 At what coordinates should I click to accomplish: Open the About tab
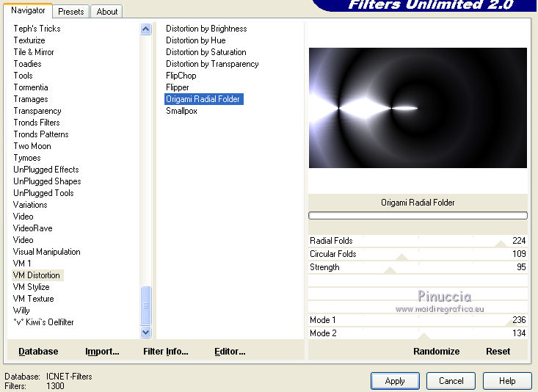point(106,11)
